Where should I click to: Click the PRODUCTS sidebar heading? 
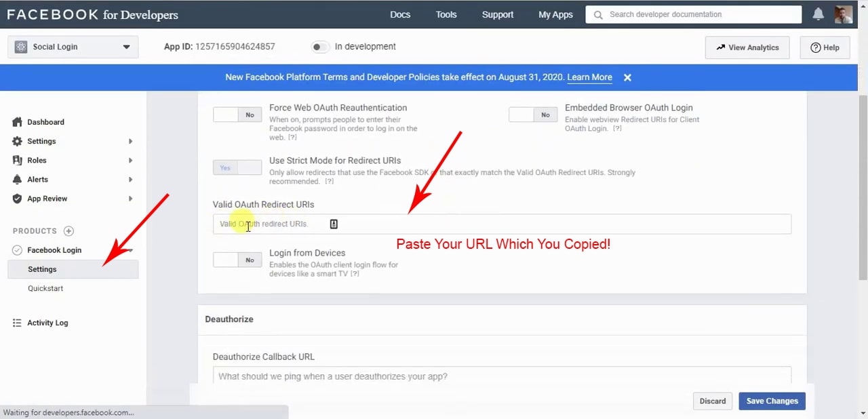pos(35,231)
